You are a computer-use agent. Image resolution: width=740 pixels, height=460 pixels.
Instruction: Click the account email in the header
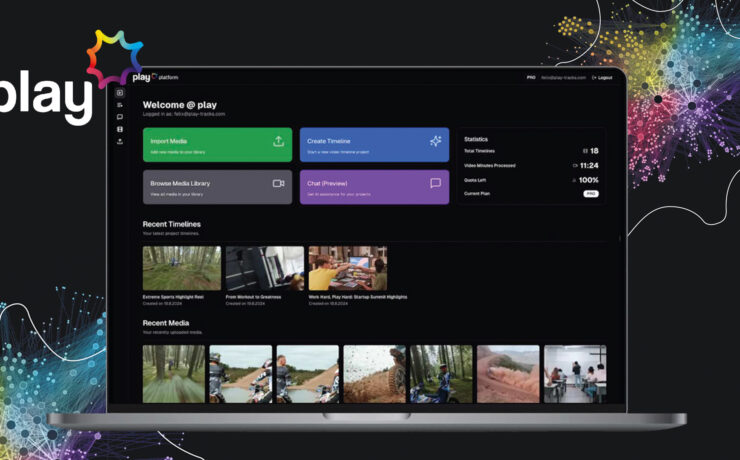[563, 77]
